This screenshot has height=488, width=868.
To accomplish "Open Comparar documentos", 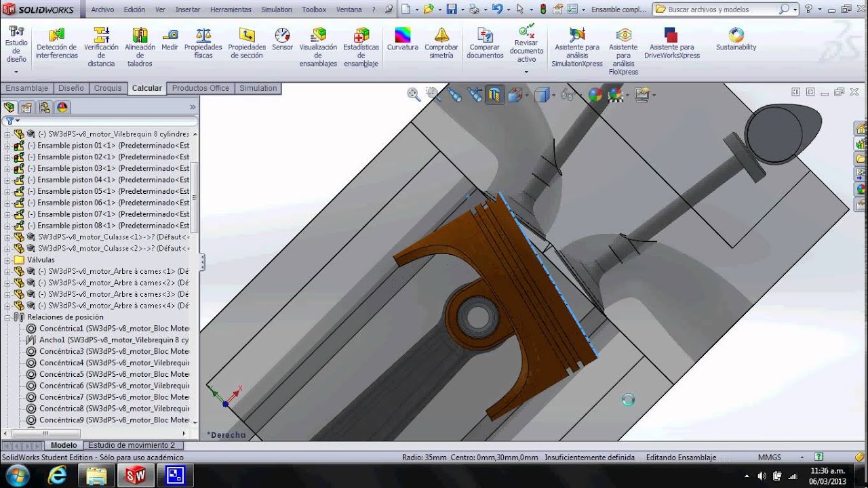I will coord(485,44).
